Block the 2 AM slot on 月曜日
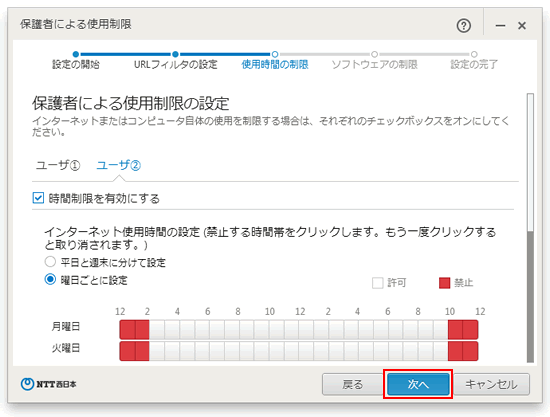This screenshot has height=417, width=550. click(x=157, y=329)
